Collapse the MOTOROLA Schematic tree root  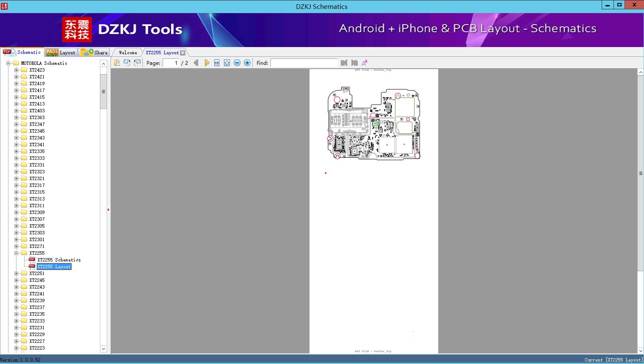point(8,63)
